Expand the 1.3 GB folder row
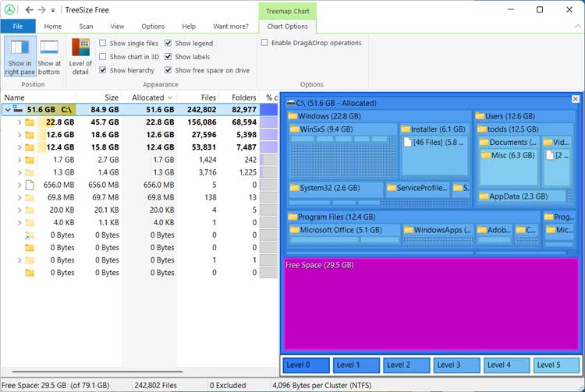Viewport: 585px width, 392px height. click(19, 172)
